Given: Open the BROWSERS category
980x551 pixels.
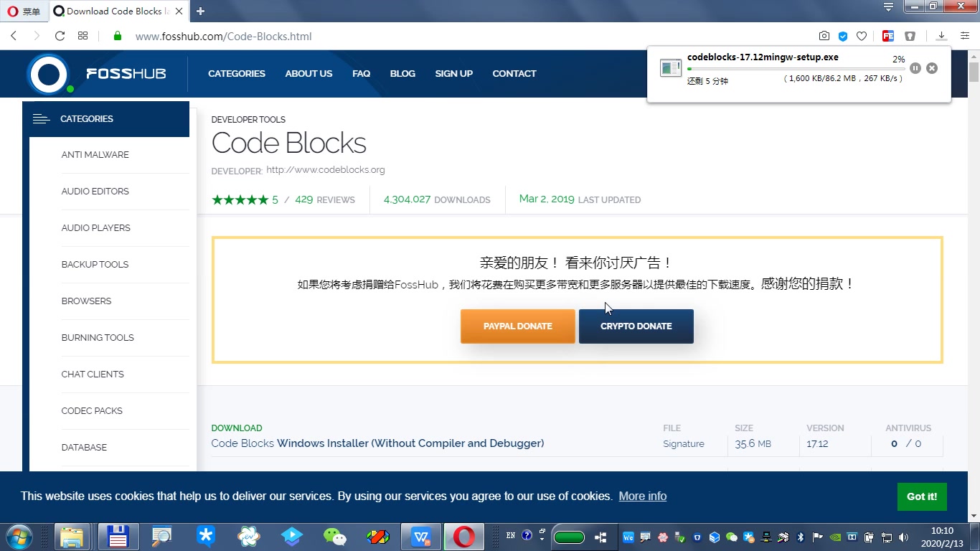Looking at the screenshot, I should click(86, 301).
